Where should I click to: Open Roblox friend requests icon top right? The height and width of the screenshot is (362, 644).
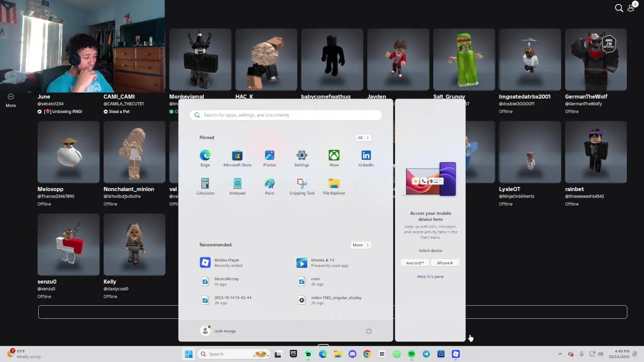[631, 7]
